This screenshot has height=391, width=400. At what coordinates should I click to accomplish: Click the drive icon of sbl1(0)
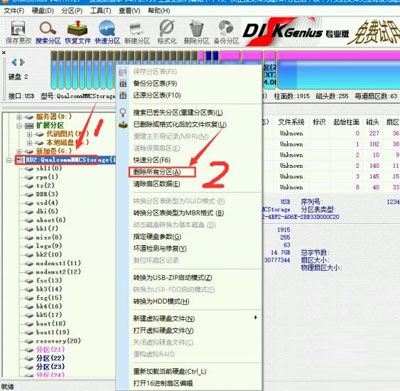[x=30, y=169]
